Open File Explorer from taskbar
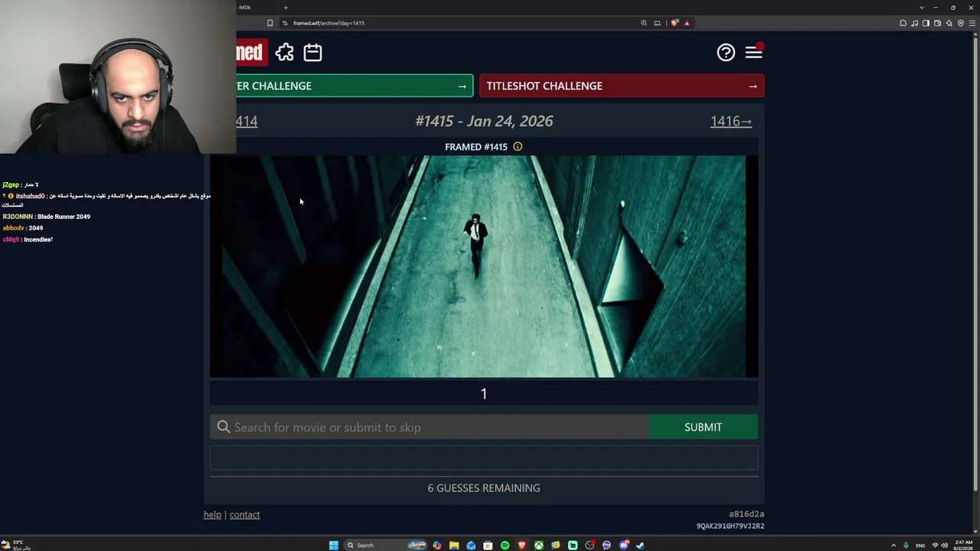This screenshot has height=551, width=980. point(454,545)
